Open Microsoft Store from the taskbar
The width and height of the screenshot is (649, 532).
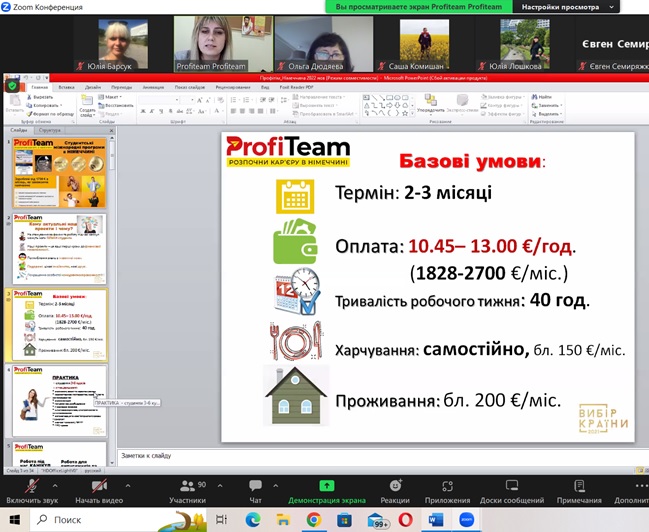click(x=344, y=520)
